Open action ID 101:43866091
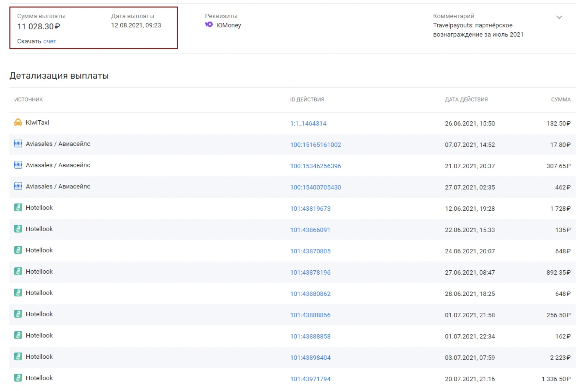Screen dimensions: 588x391 [x=310, y=230]
